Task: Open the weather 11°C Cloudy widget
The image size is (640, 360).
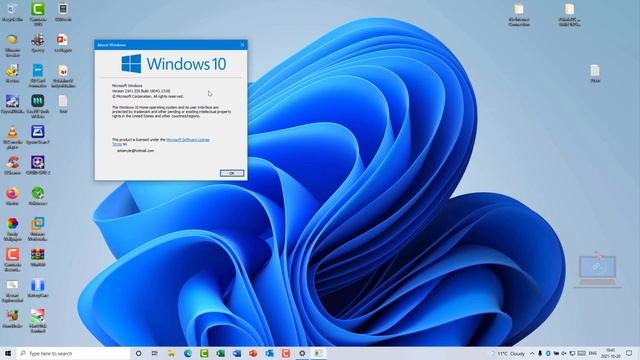Action: 508,353
